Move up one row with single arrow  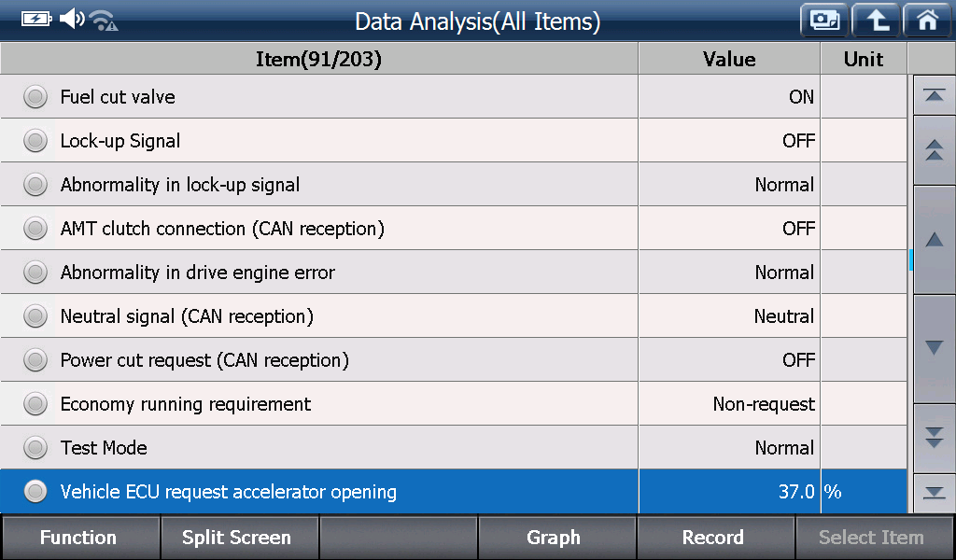tap(934, 240)
